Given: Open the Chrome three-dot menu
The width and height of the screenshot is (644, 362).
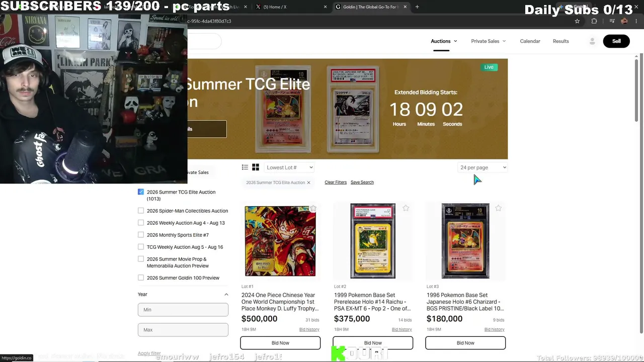Looking at the screenshot, I should [636, 21].
